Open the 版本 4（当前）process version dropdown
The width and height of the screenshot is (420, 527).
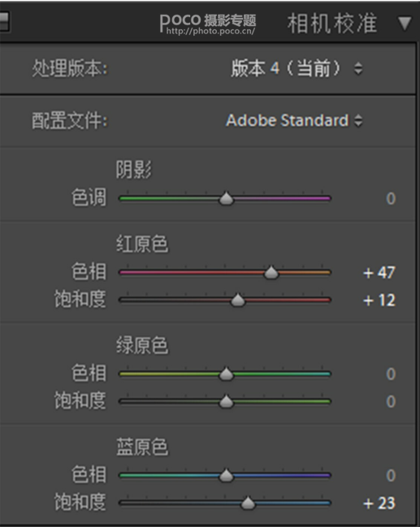coord(297,68)
